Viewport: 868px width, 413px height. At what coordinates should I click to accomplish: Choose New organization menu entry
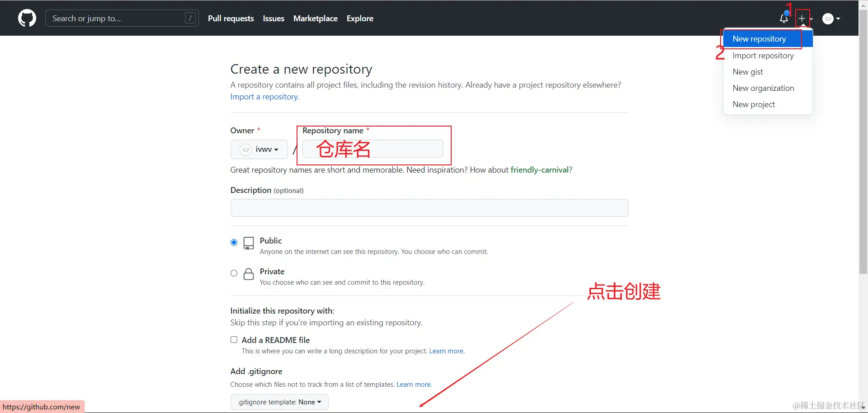[x=768, y=88]
